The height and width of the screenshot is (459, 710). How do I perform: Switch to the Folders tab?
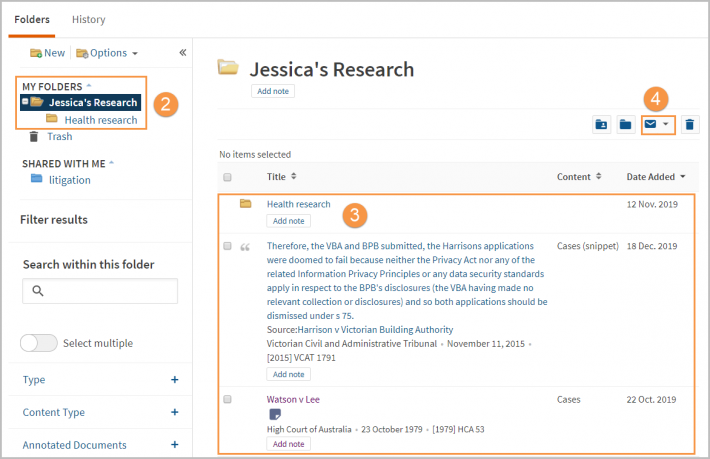click(32, 19)
